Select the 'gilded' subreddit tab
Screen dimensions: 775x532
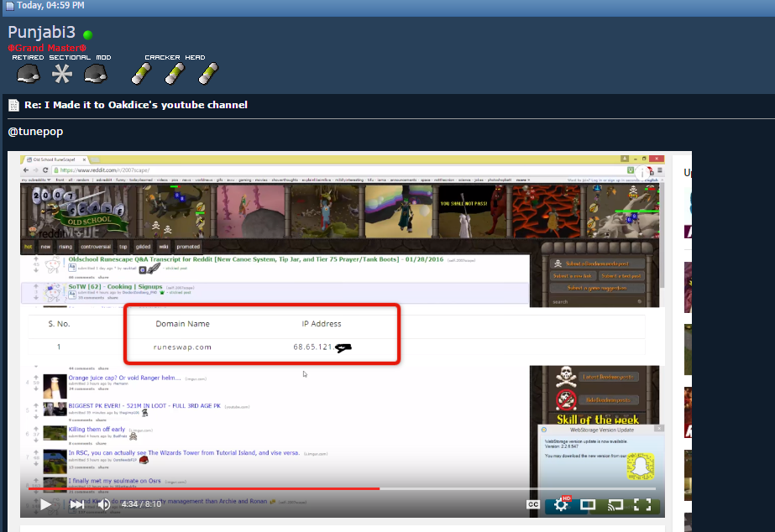click(x=143, y=247)
